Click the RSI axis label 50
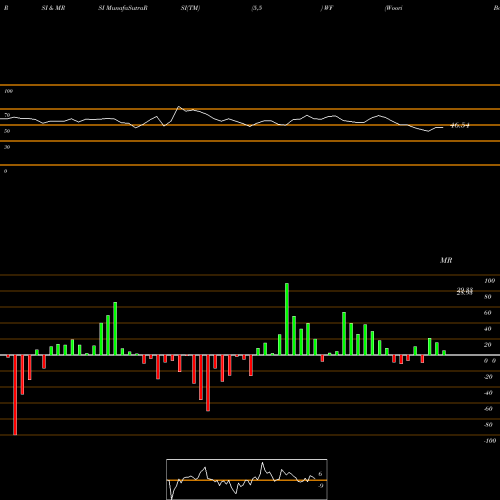 [x=7, y=131]
